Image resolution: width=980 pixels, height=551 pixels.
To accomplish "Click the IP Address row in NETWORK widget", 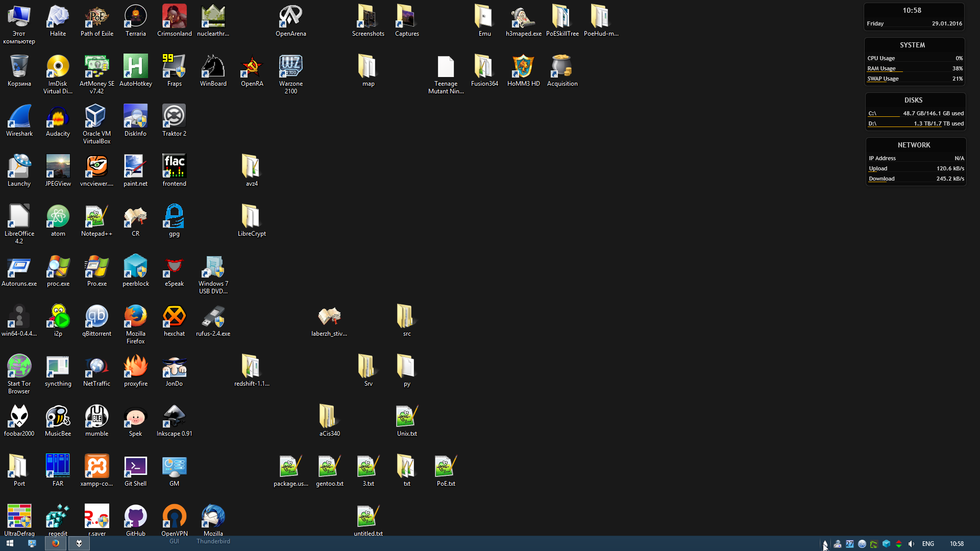I will pos(916,158).
